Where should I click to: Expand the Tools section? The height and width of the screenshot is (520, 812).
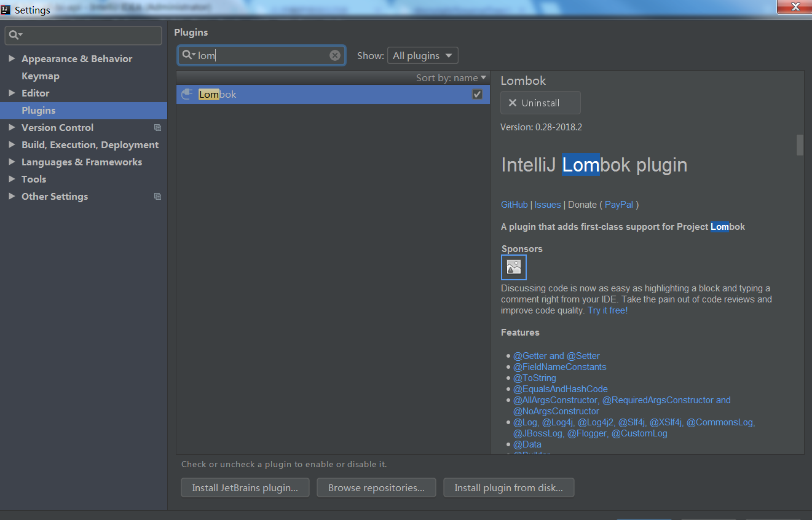click(11, 179)
